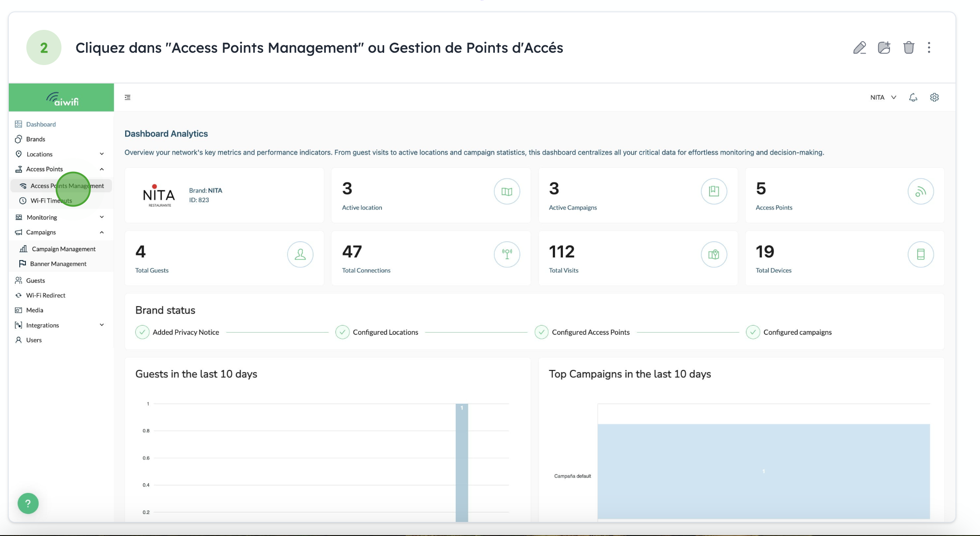980x536 pixels.
Task: Open the settings gear icon in header
Action: click(934, 98)
